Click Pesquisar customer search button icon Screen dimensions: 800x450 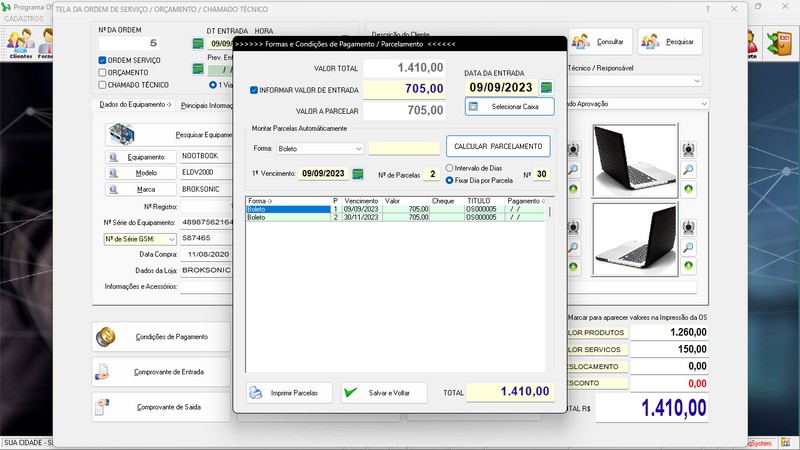click(651, 42)
